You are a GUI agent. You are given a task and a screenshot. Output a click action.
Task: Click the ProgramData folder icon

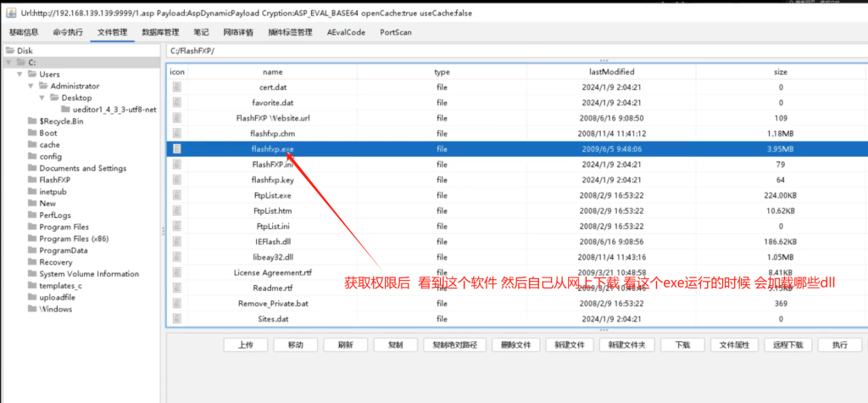[x=32, y=250]
